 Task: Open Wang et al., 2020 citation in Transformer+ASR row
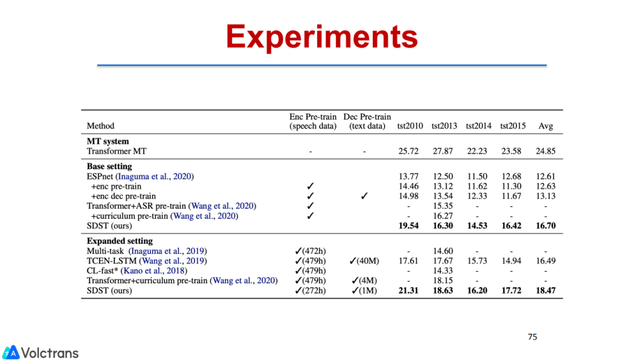click(x=222, y=206)
